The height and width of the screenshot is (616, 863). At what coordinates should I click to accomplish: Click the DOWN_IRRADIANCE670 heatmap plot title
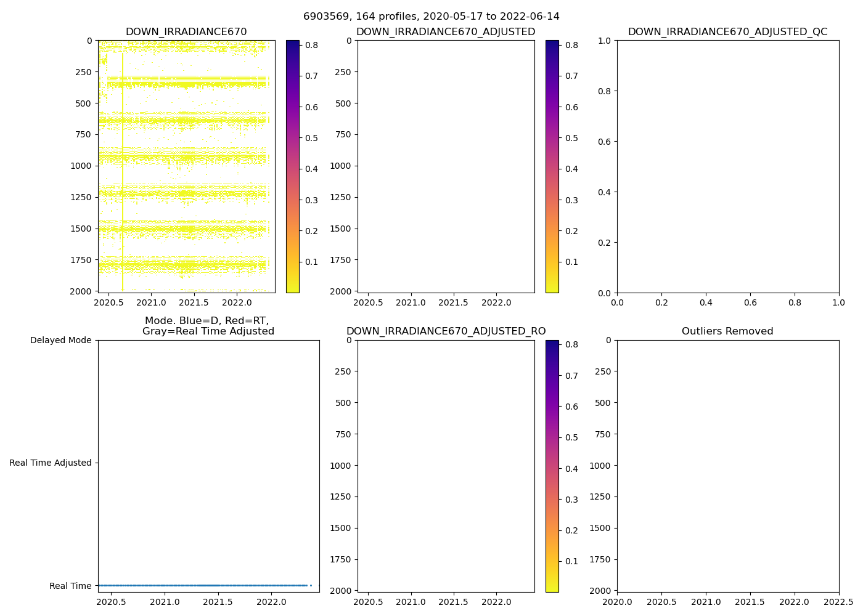coord(186,32)
